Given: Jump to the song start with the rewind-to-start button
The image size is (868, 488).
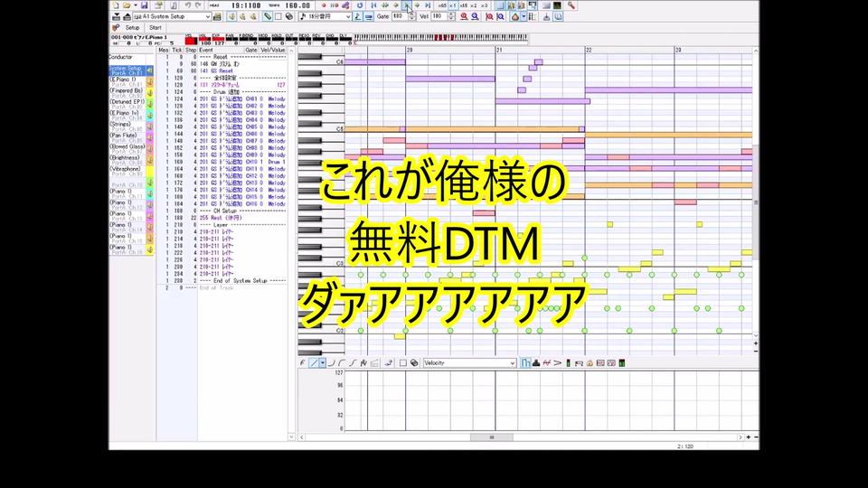Looking at the screenshot, I should 373,5.
